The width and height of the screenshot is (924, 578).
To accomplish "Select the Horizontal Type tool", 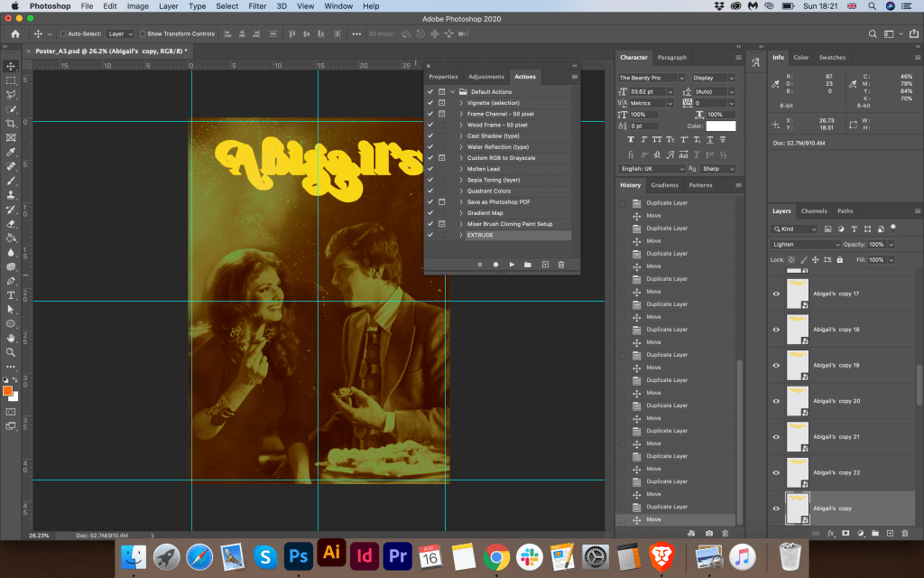I will click(x=11, y=295).
